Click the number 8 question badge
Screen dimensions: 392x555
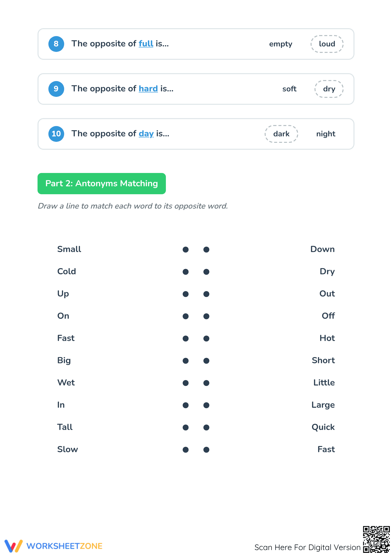point(56,44)
